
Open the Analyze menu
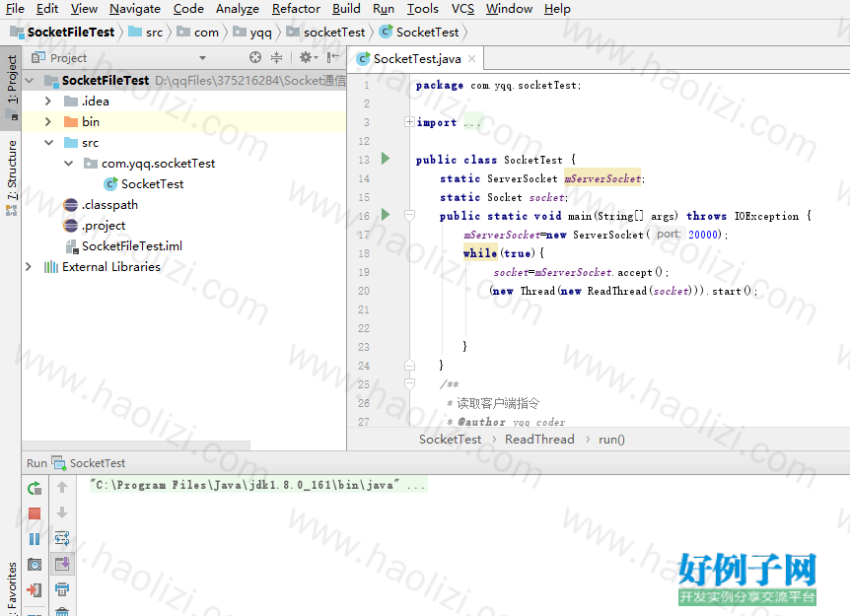coord(238,9)
